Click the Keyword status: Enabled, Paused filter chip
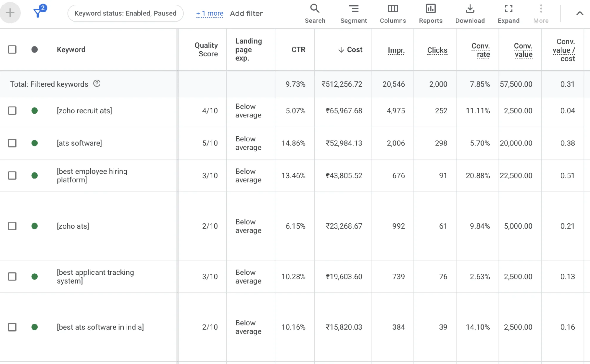 click(125, 13)
